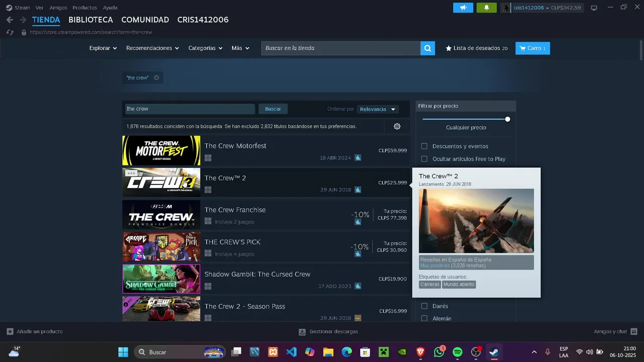This screenshot has height=362, width=644.
Task: Open NVIDIA app from taskbar
Action: point(402,352)
